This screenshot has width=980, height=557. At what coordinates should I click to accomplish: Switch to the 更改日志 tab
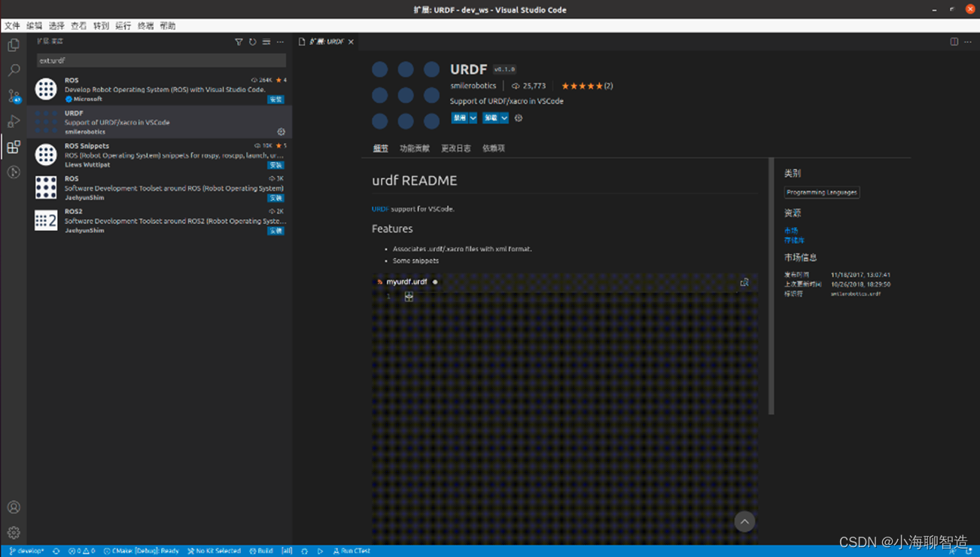[456, 148]
